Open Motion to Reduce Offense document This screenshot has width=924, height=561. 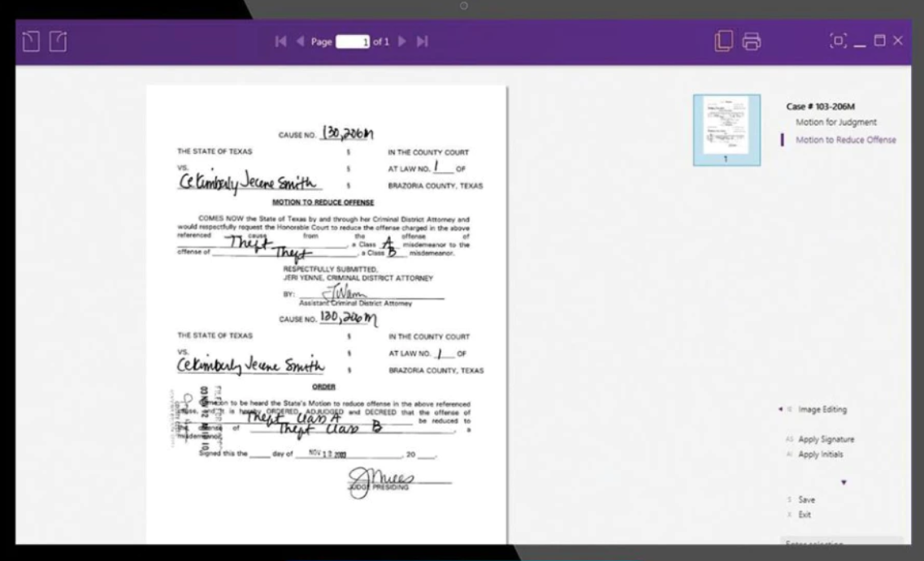pos(846,140)
